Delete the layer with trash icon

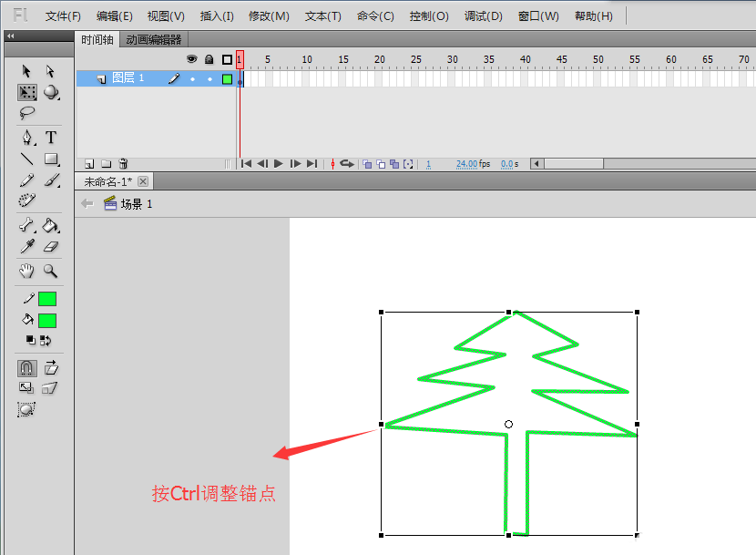click(124, 164)
